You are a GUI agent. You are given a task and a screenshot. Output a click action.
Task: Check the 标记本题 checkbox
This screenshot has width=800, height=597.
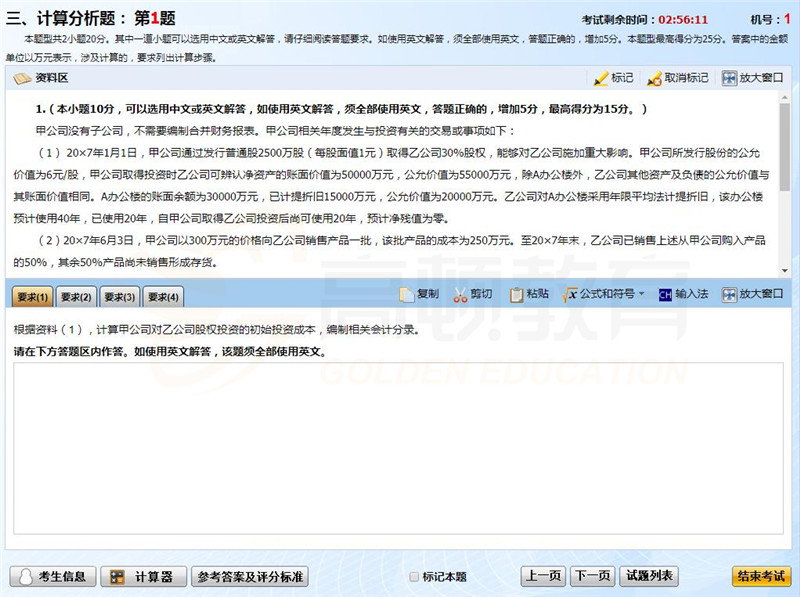point(415,577)
